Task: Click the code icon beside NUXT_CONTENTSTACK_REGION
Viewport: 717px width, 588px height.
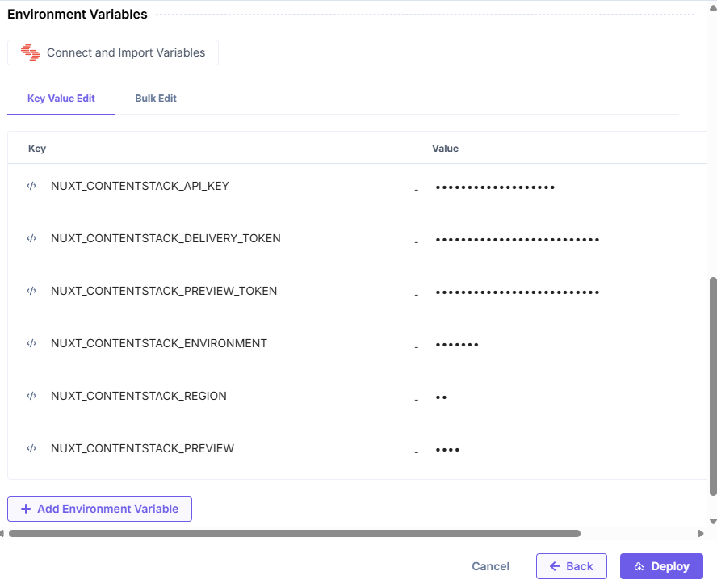Action: coord(31,396)
